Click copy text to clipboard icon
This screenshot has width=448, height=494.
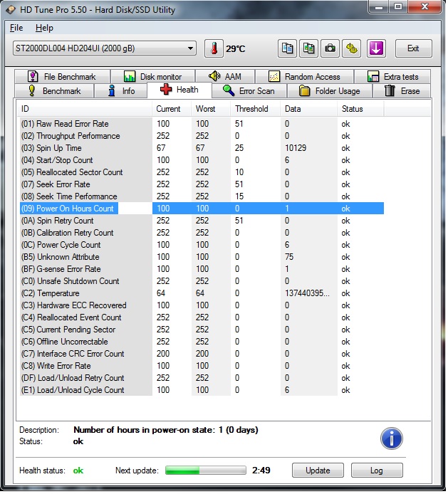point(288,48)
